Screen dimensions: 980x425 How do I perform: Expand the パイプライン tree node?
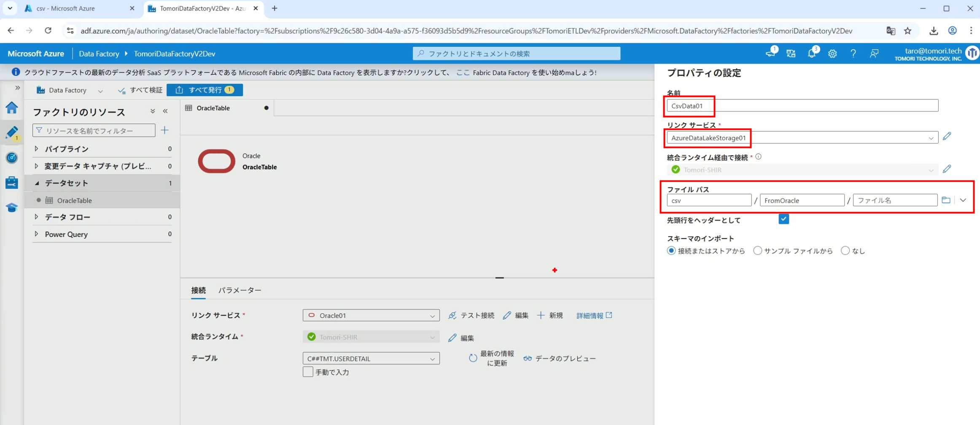[x=37, y=149]
